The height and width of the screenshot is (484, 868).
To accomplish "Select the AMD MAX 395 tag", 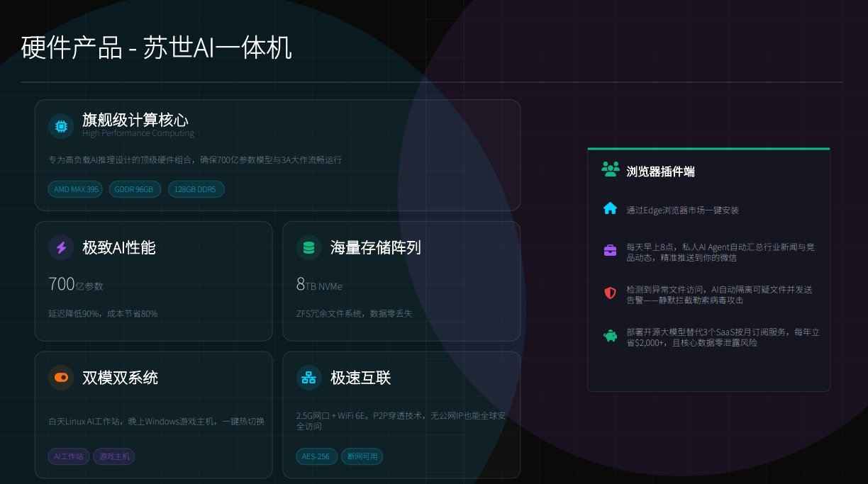I will coord(76,189).
